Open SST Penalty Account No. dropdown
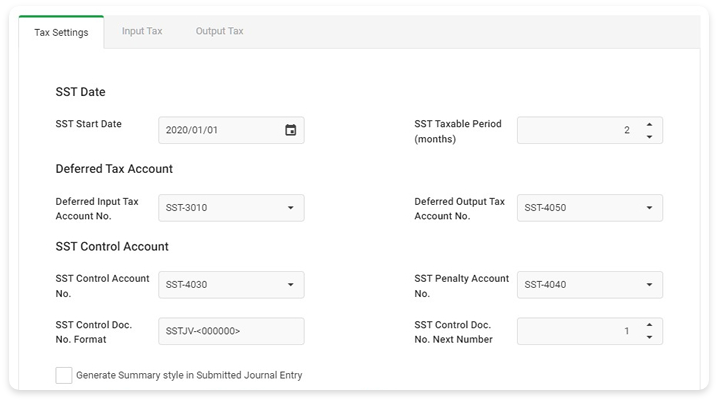The height and width of the screenshot is (402, 718). (649, 285)
